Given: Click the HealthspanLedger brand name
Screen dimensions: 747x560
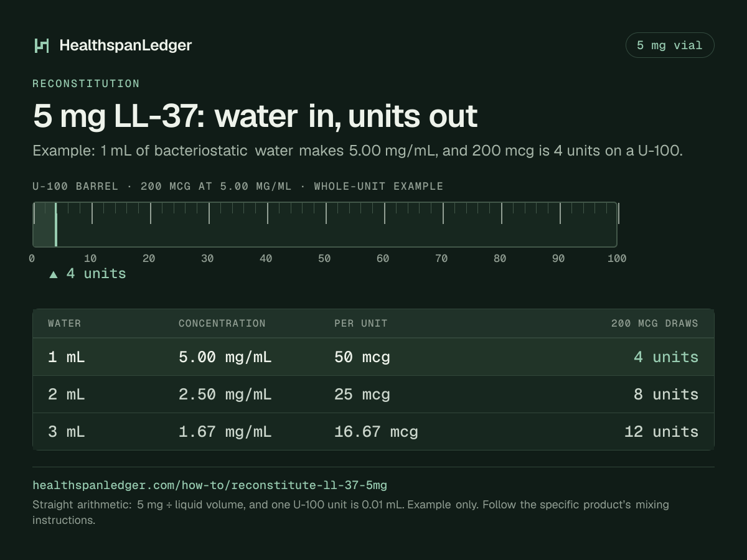Looking at the screenshot, I should click(126, 45).
